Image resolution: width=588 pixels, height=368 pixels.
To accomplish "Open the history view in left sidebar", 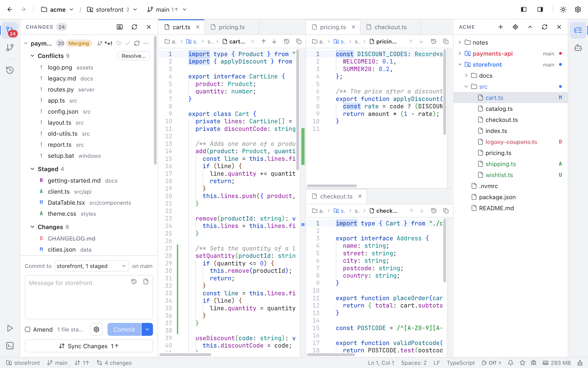I will 10,70.
